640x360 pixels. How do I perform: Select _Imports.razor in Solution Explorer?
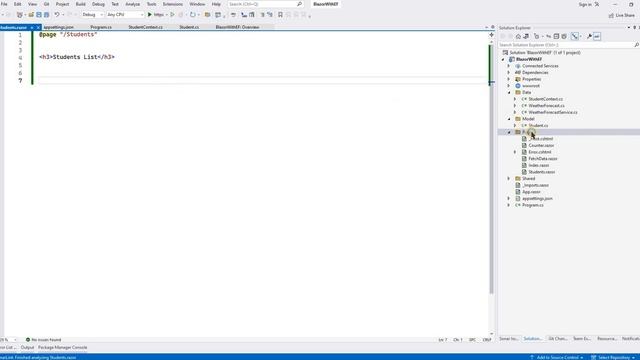pos(535,185)
